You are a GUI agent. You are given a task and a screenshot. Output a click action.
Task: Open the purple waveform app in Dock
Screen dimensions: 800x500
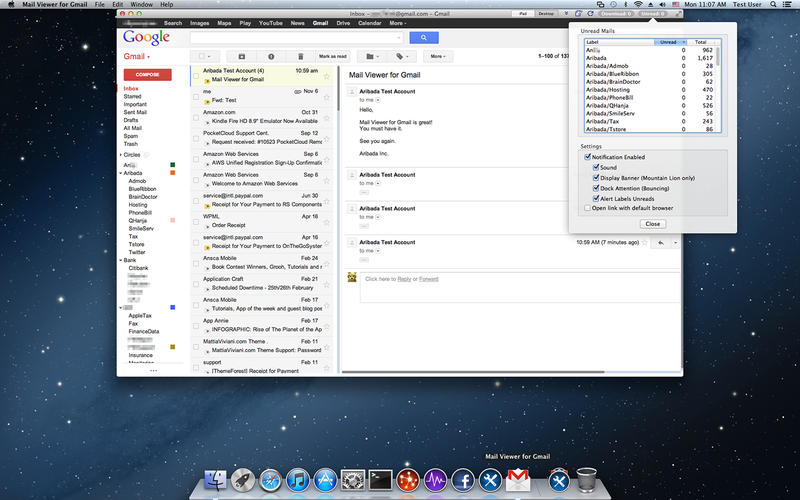436,480
